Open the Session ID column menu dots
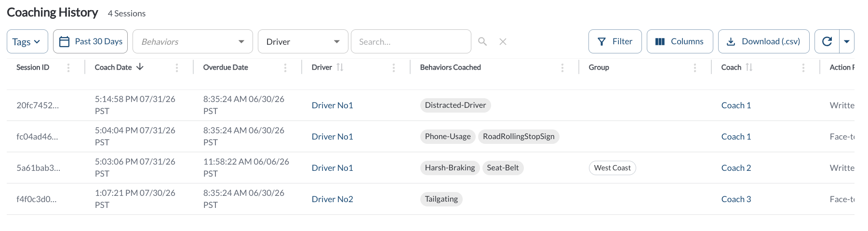 68,68
